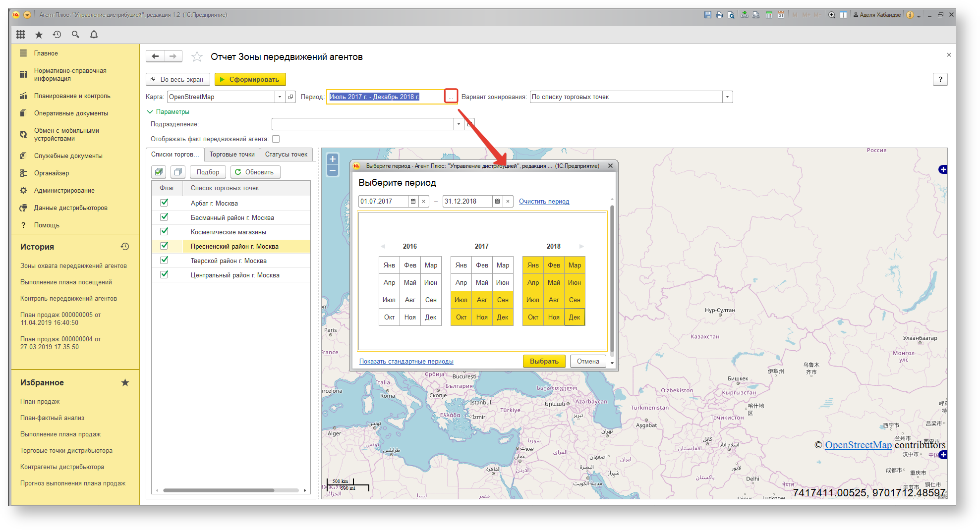Screen dimensions: 980x530
Task: Open the sections grid menu icon
Action: point(20,34)
